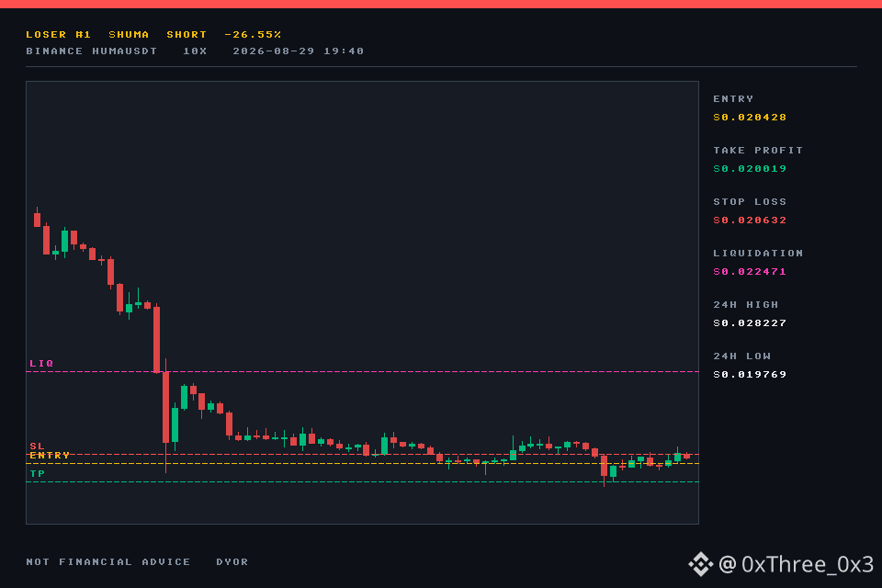The width and height of the screenshot is (882, 588).
Task: Click the TP line label on chart
Action: 37,474
